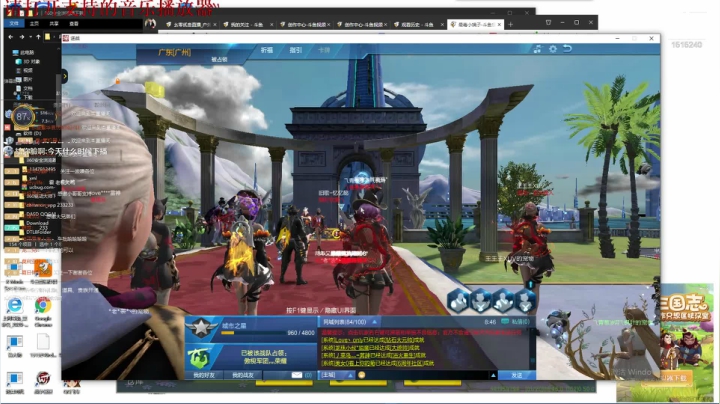Select third hexagon emote action icon
This screenshot has height=404, width=720.
coord(503,301)
